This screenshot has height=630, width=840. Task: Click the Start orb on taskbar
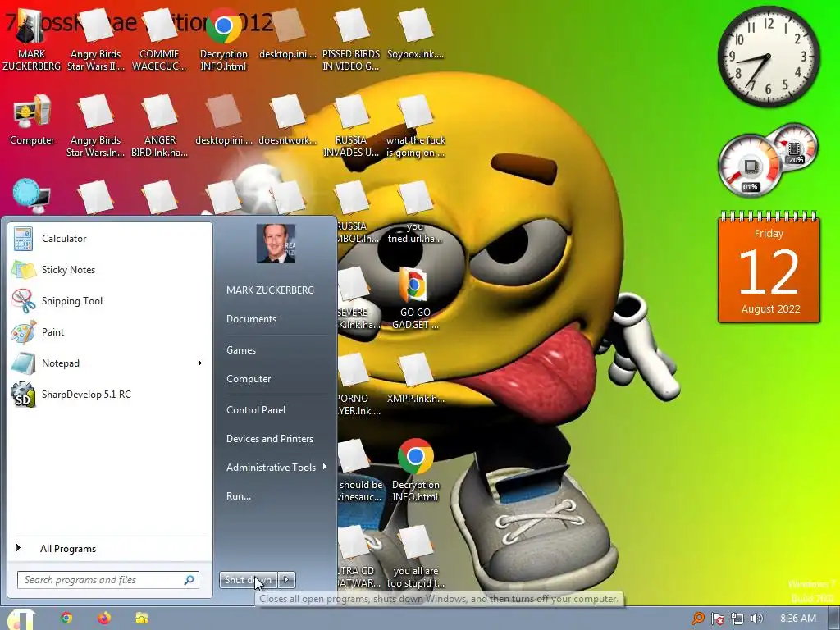pyautogui.click(x=21, y=619)
